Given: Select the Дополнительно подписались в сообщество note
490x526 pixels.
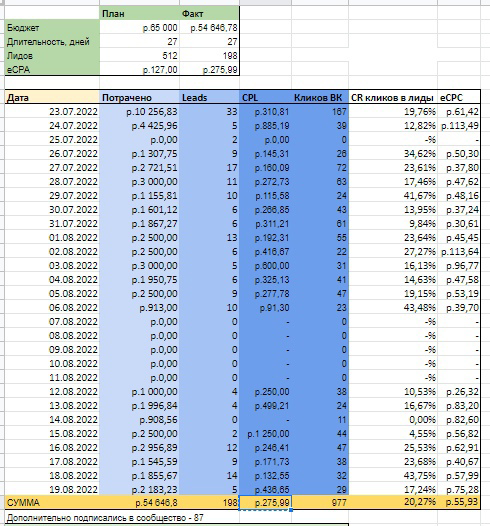Looking at the screenshot, I should click(x=105, y=517).
